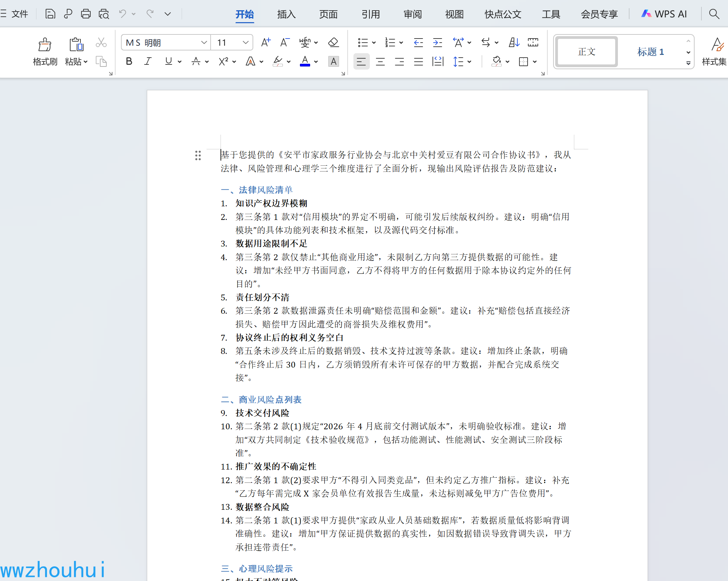Click the cut scissors icon

[x=101, y=43]
